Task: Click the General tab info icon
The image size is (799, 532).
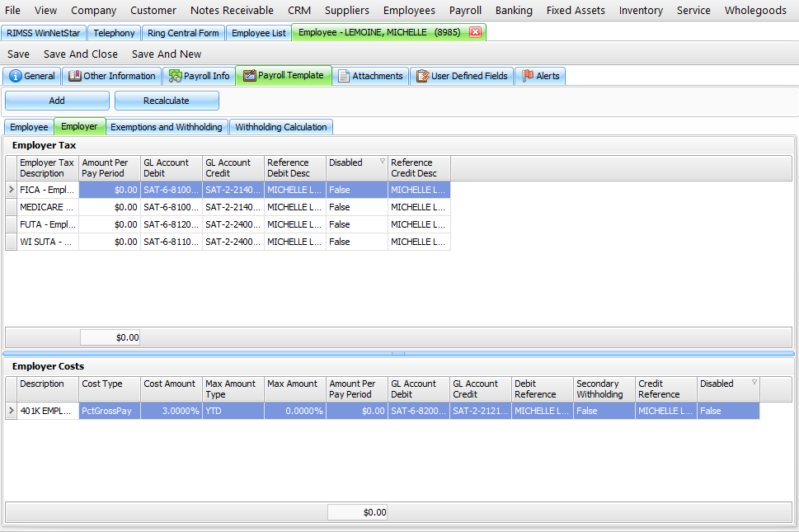Action: (x=16, y=76)
